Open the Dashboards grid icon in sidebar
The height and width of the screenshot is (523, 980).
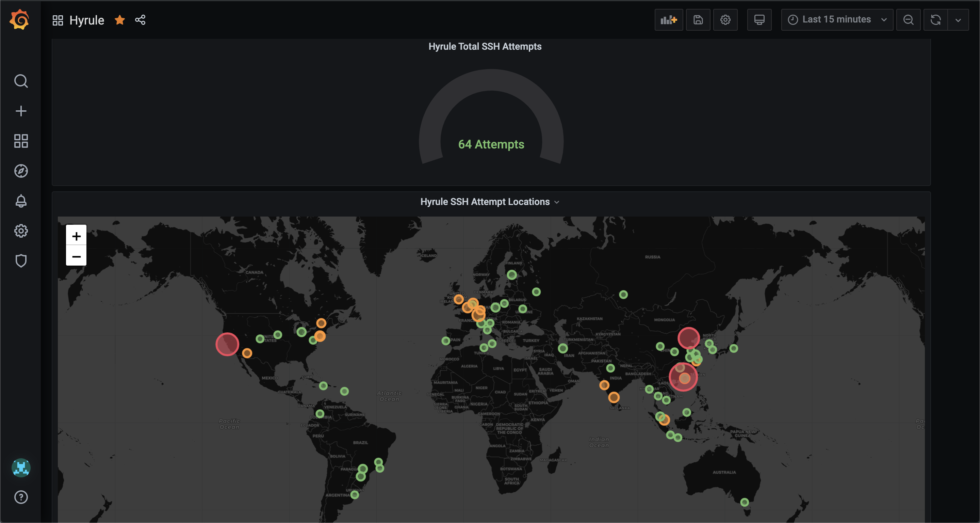21,141
